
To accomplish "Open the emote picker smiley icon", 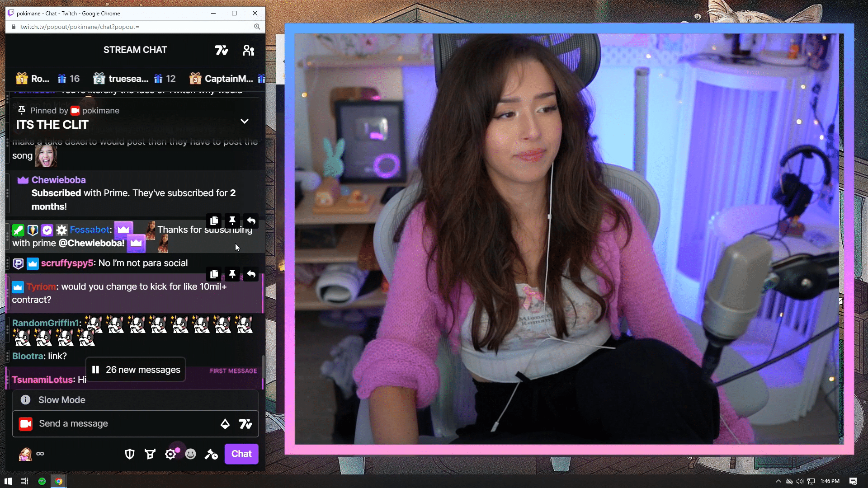I will coord(190,454).
